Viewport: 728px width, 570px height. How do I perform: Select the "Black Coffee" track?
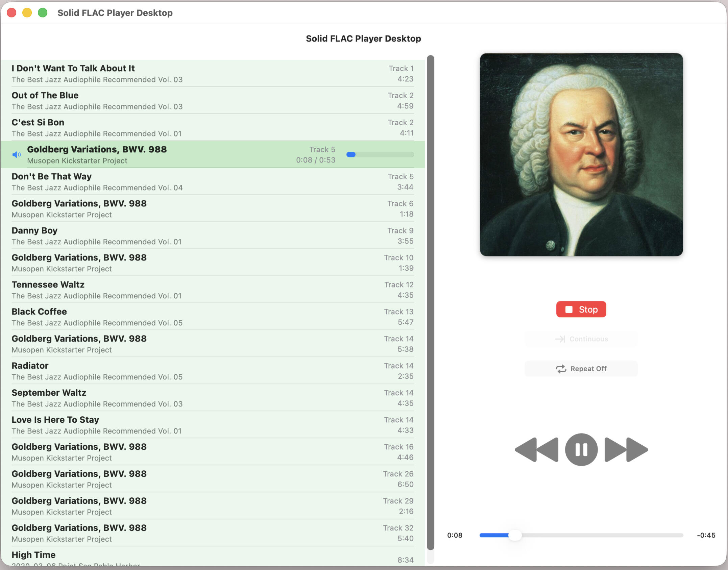[213, 317]
